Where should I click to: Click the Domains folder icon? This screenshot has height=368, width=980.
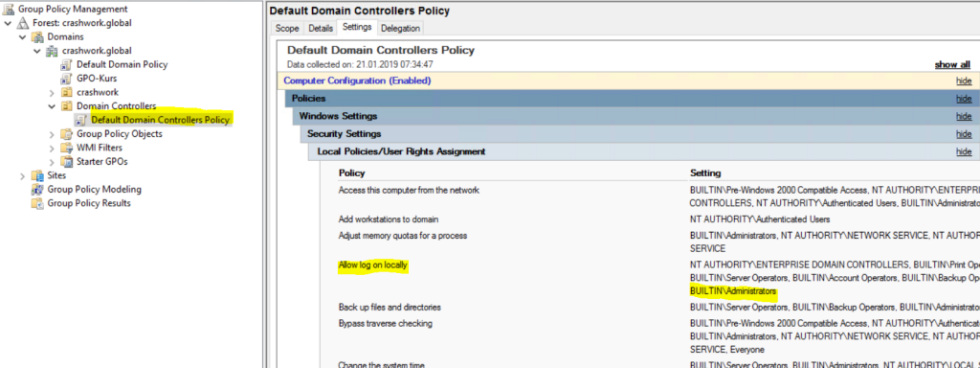click(x=38, y=36)
